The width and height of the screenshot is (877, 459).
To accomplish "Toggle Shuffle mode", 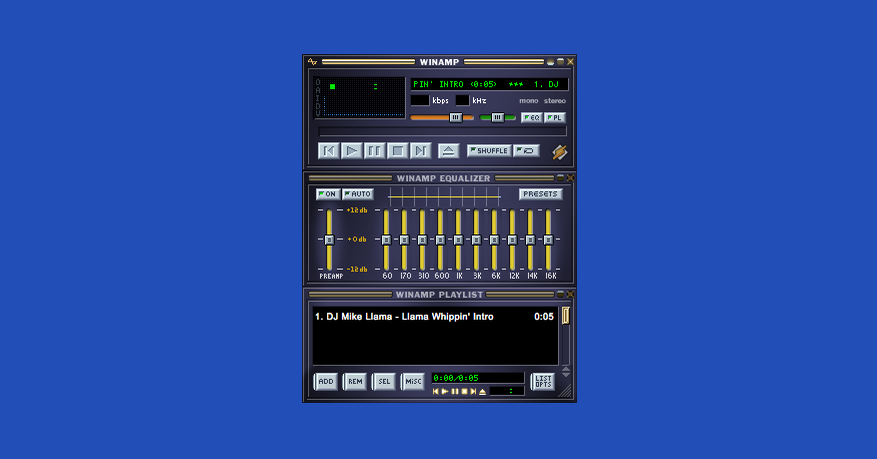I will point(489,151).
